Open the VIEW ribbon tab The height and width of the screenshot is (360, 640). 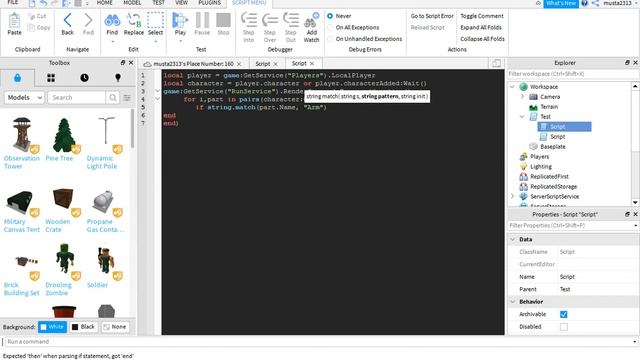pos(181,3)
